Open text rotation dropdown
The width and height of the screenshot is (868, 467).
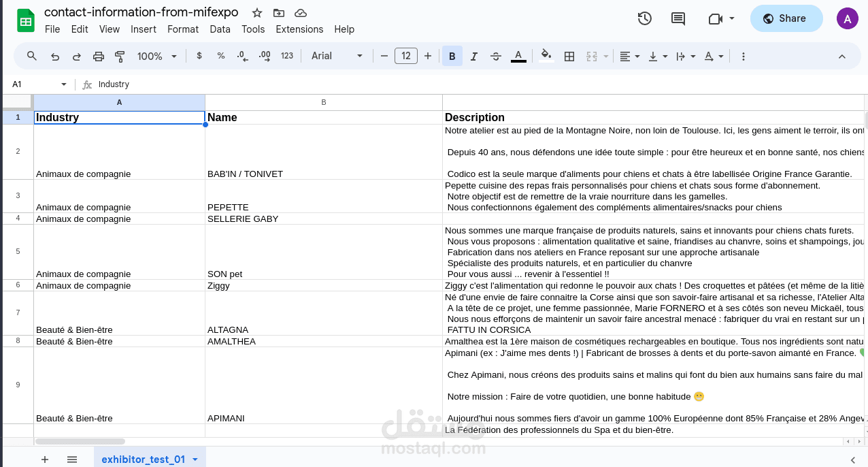click(714, 56)
